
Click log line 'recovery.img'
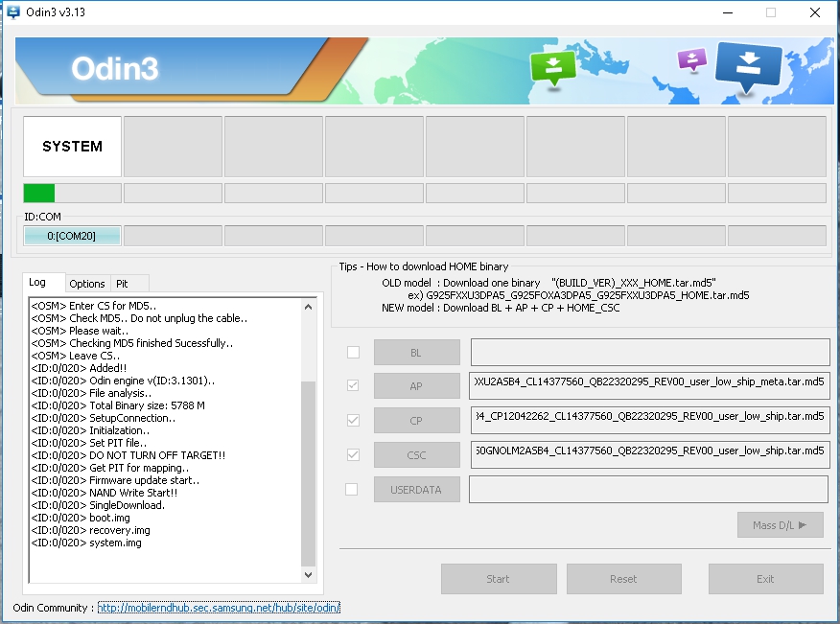[x=90, y=530]
